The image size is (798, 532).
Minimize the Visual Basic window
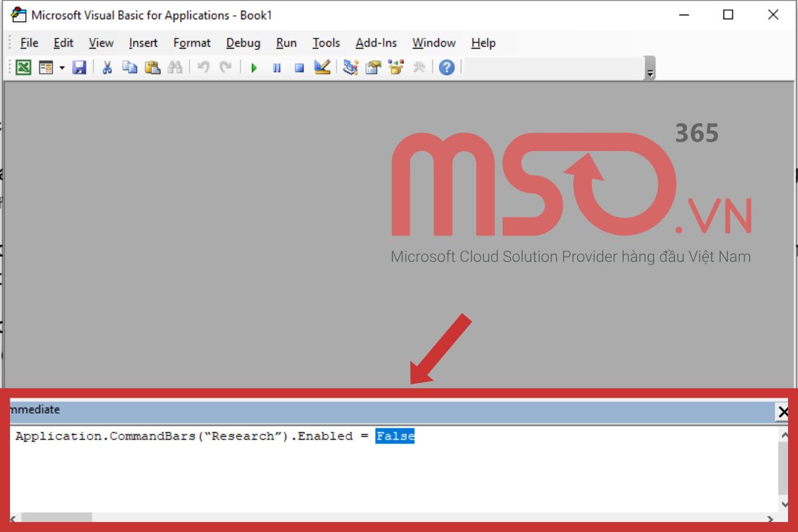pyautogui.click(x=683, y=15)
